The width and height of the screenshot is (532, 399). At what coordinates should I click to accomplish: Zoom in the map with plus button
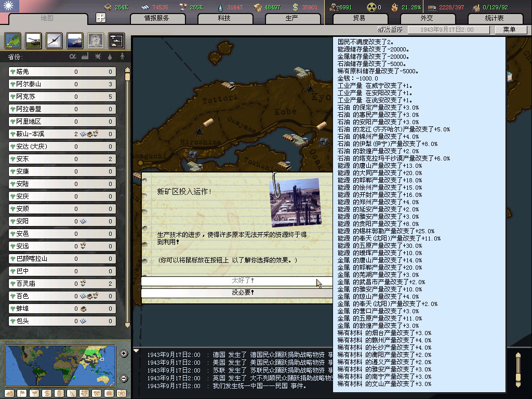[124, 354]
